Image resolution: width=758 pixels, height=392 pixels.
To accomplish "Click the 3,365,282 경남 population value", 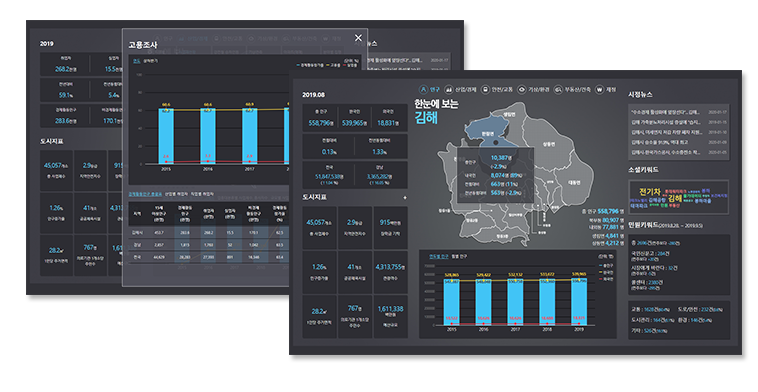I will (x=379, y=177).
